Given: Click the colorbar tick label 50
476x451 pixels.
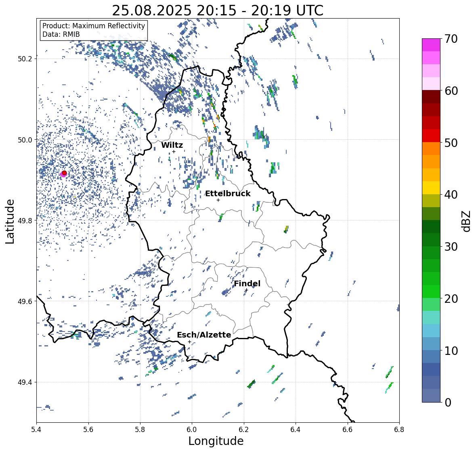Looking at the screenshot, I should click(x=451, y=143).
